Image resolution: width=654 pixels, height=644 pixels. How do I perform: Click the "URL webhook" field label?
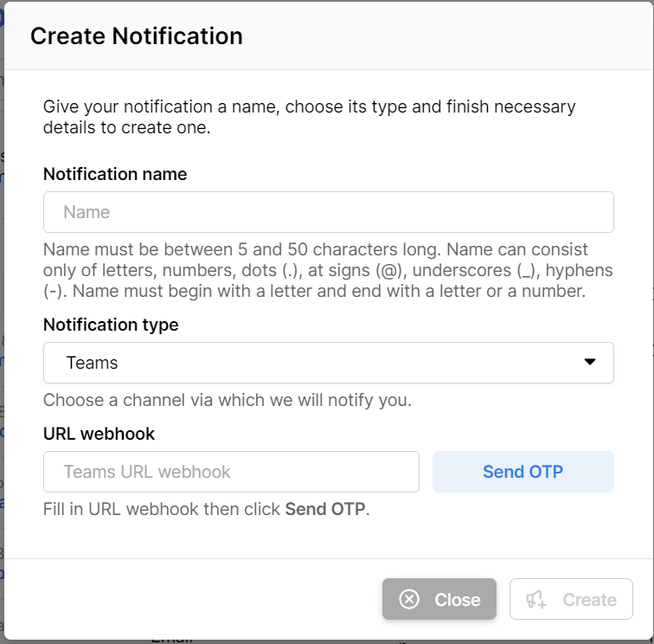tap(99, 434)
